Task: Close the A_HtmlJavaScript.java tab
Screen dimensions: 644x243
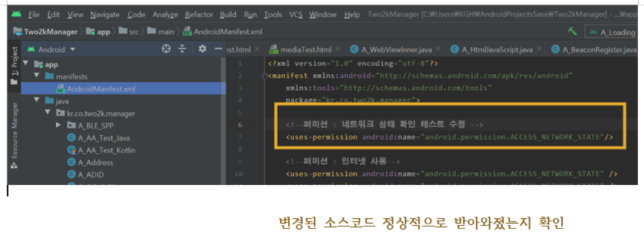Action: 539,49
